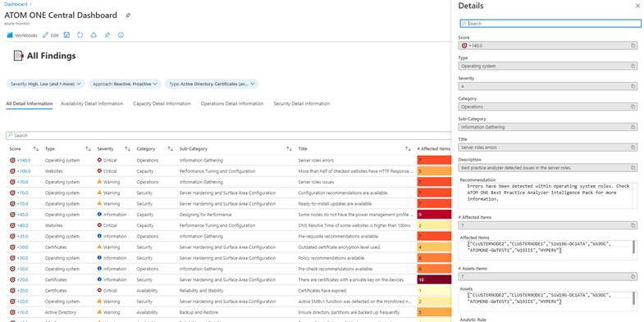The height and width of the screenshot is (322, 644).
Task: Sort the table by Score
Action: [x=36, y=149]
